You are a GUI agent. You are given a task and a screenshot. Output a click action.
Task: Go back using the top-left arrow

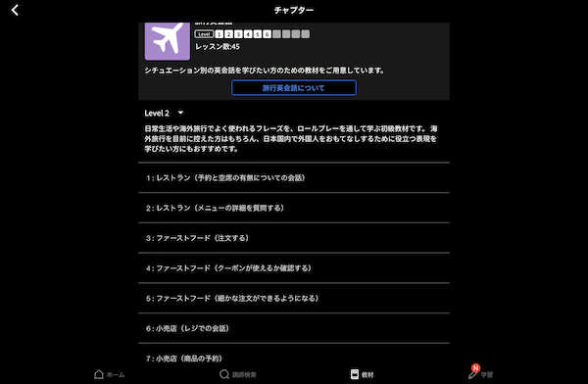15,10
